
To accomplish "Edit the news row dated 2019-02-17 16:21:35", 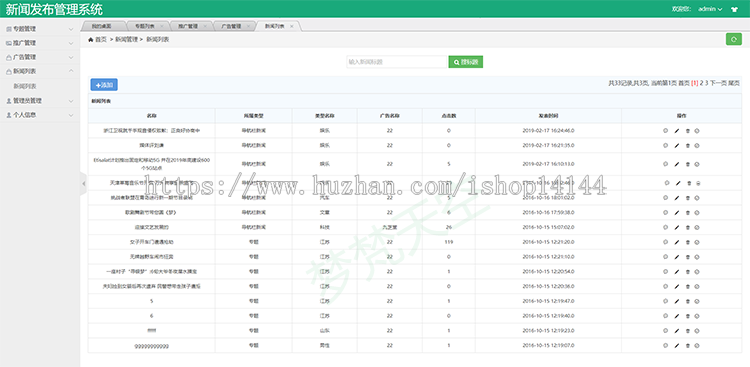I will (x=676, y=145).
